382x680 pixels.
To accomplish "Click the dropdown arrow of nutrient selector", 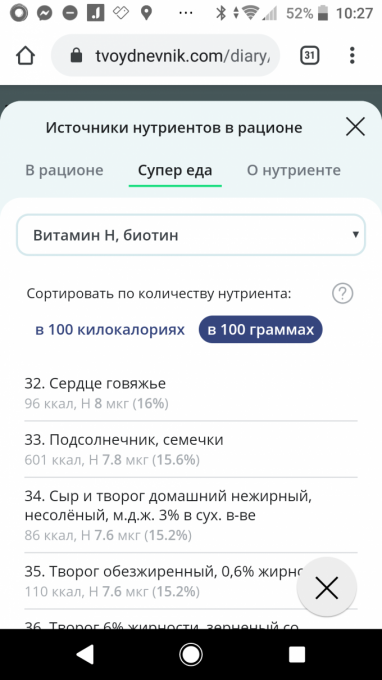I will coord(356,235).
